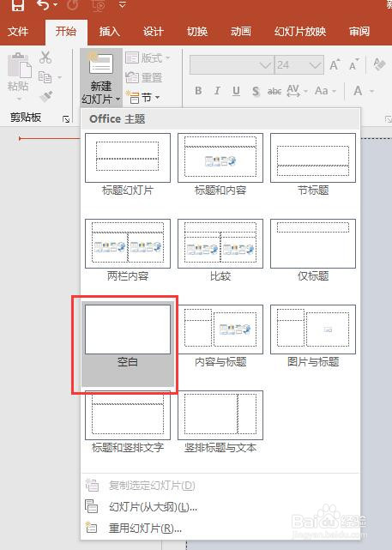392x550 pixels.
Task: Click the 重置 reset button
Action: pyautogui.click(x=144, y=77)
